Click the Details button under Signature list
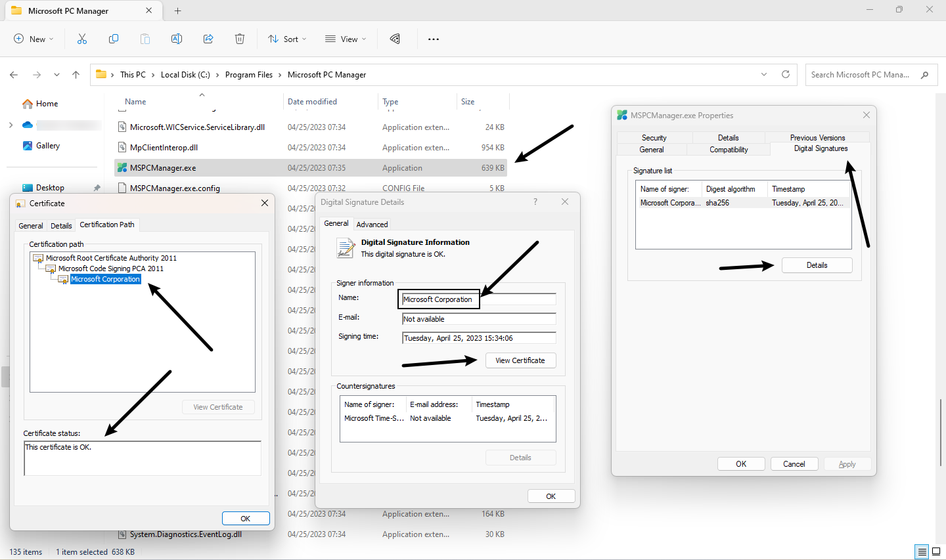Image resolution: width=946 pixels, height=560 pixels. [817, 265]
